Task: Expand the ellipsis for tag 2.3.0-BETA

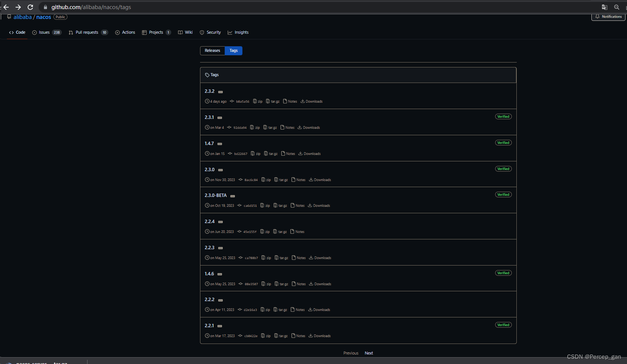Action: point(233,196)
